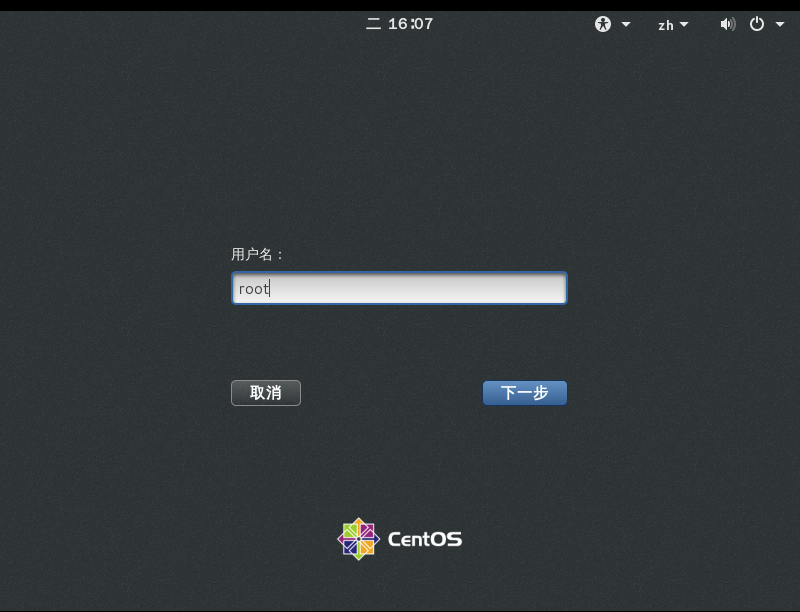Open the zh input language selector
The image size is (800, 612).
coord(672,25)
